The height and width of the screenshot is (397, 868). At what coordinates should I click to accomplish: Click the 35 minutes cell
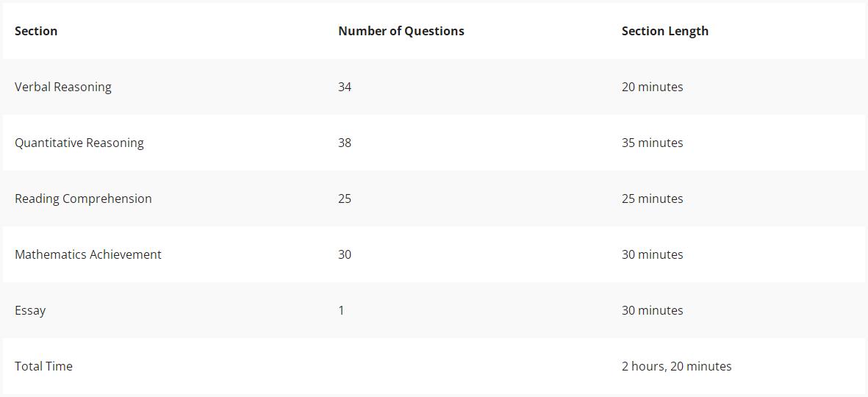pyautogui.click(x=652, y=143)
